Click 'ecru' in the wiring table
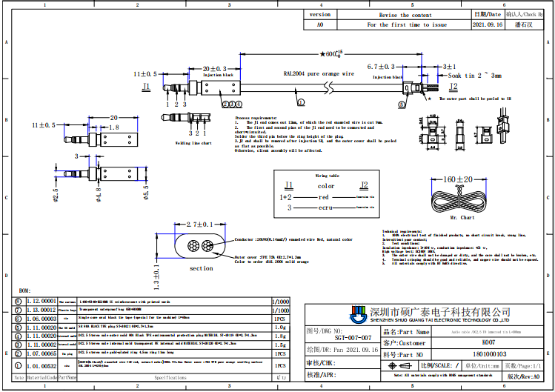The image size is (555, 392). point(325,208)
